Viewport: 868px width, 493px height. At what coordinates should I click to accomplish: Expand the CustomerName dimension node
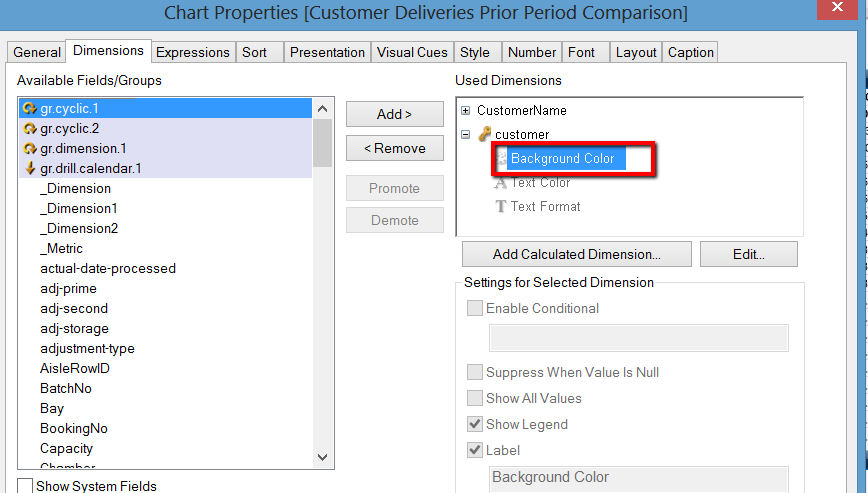point(465,110)
